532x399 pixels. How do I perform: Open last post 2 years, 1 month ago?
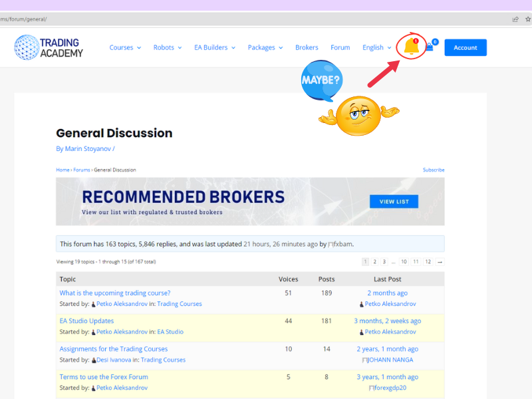(388, 348)
